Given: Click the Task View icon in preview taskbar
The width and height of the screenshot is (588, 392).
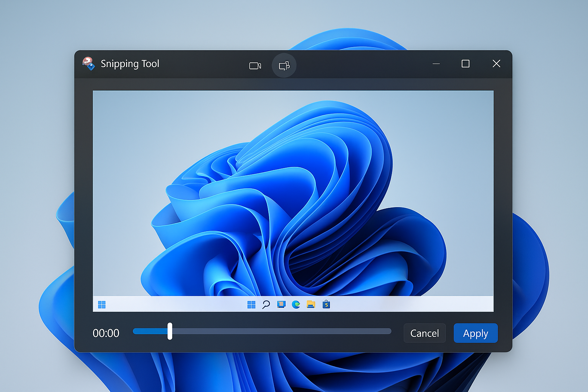Looking at the screenshot, I should click(281, 304).
